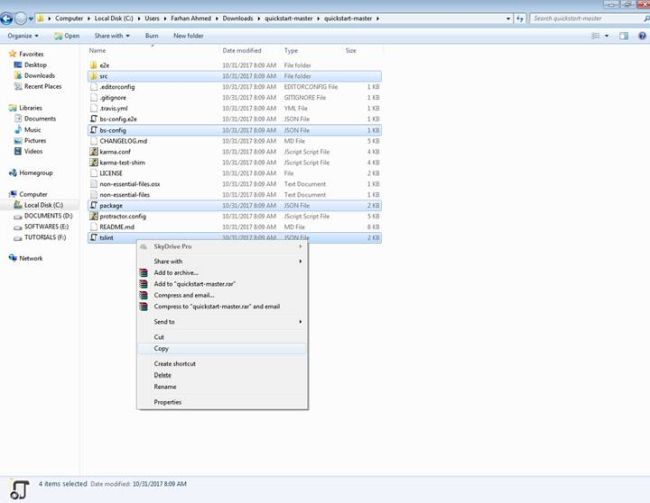Click the Back navigation arrow button
Screen dimensions: 650x503
point(6,19)
